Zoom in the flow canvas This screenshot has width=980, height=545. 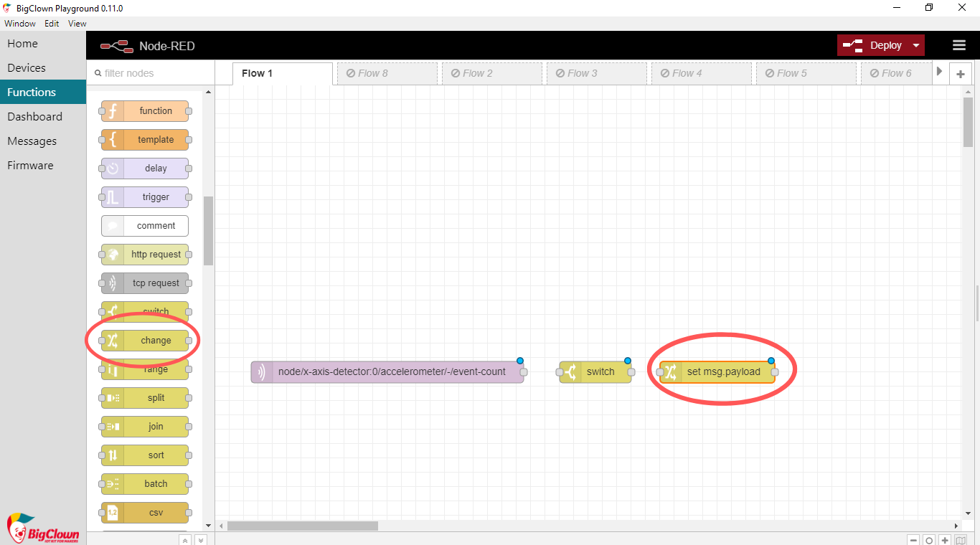[945, 541]
